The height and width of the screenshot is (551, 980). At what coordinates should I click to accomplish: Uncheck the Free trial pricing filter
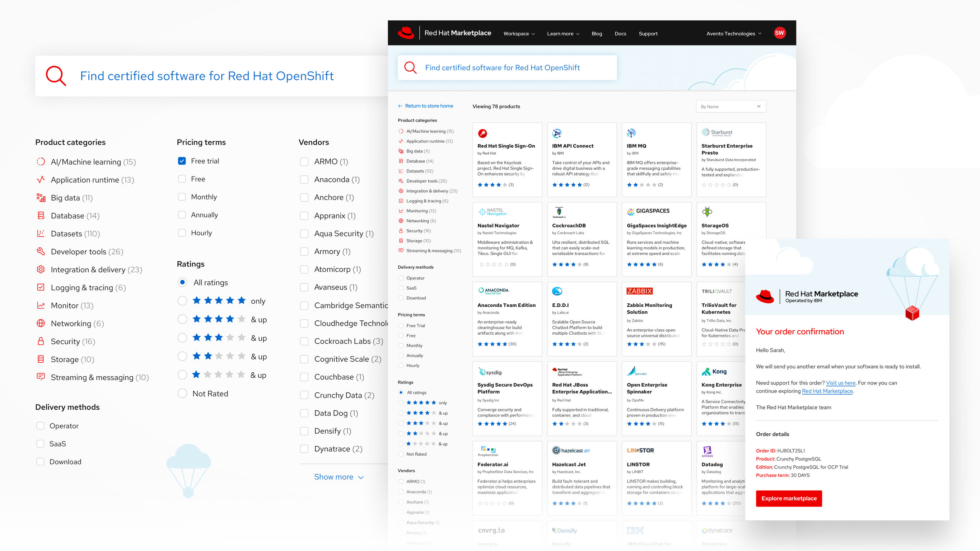click(x=182, y=161)
